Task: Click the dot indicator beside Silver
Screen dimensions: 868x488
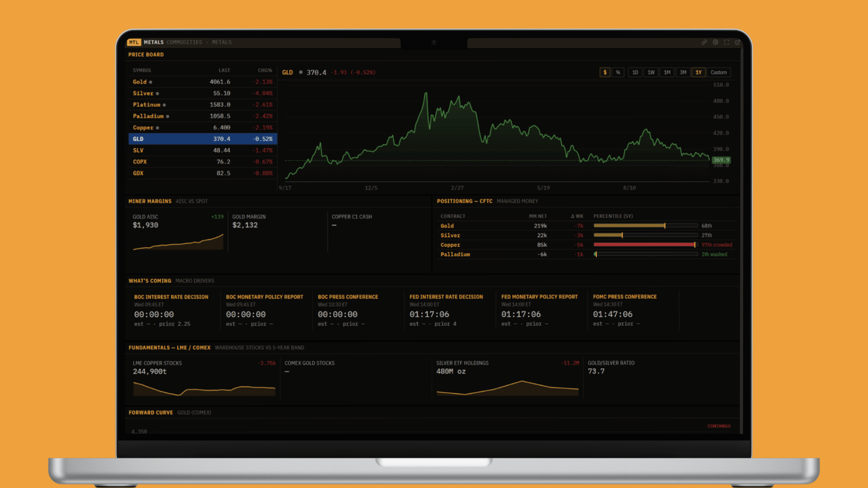Action: 157,94
